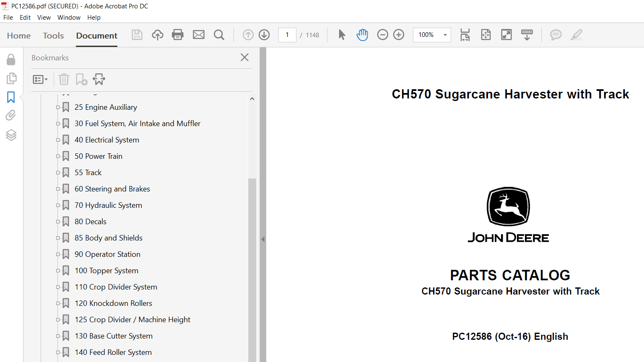Click the security lock sidebar icon
The height and width of the screenshot is (362, 644).
click(11, 59)
